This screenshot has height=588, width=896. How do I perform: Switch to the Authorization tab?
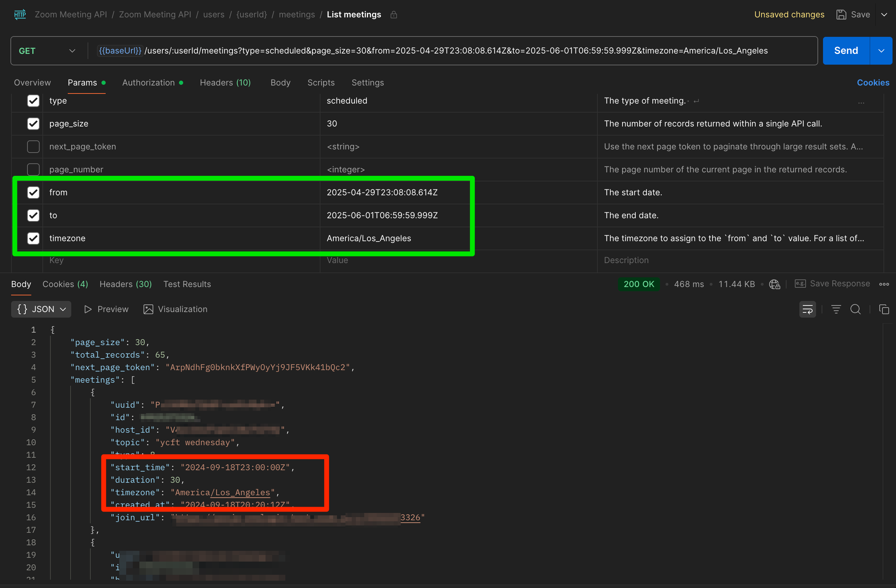coord(148,82)
